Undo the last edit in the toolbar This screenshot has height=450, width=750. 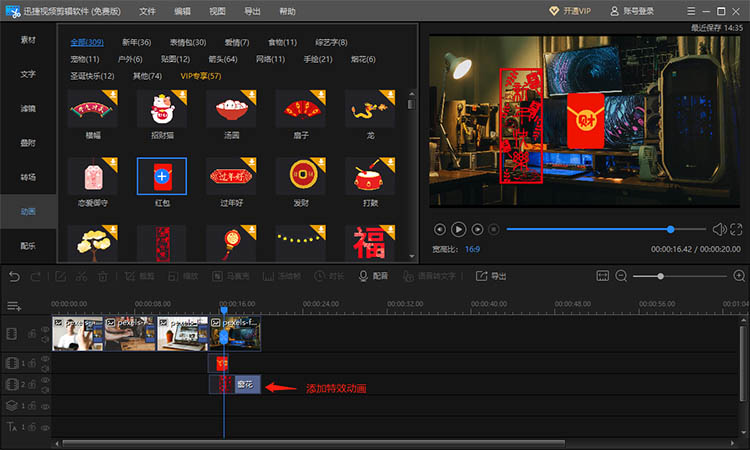point(14,276)
